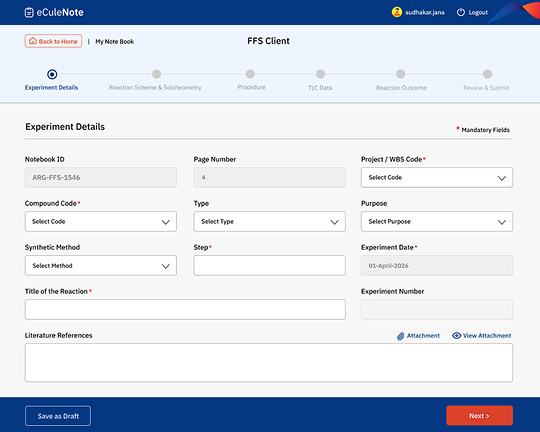Click the home icon in Back to Home
540x432 pixels.
click(x=33, y=41)
